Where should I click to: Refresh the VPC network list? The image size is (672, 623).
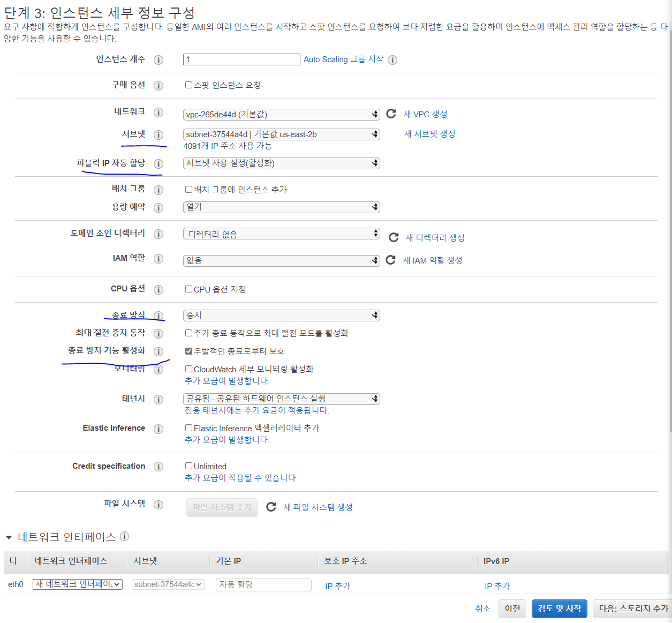tap(391, 114)
